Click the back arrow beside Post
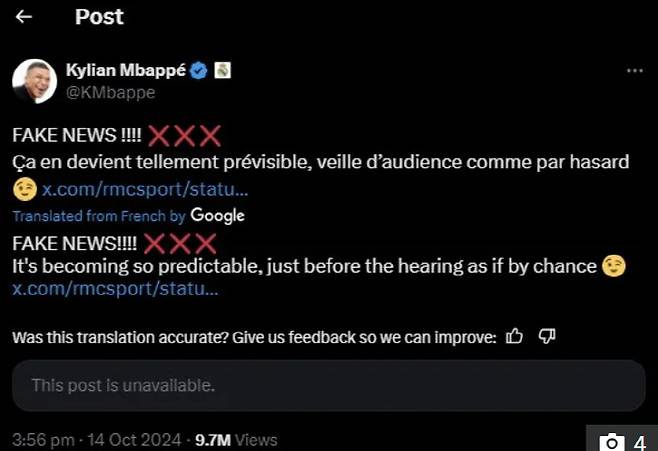 tap(24, 17)
